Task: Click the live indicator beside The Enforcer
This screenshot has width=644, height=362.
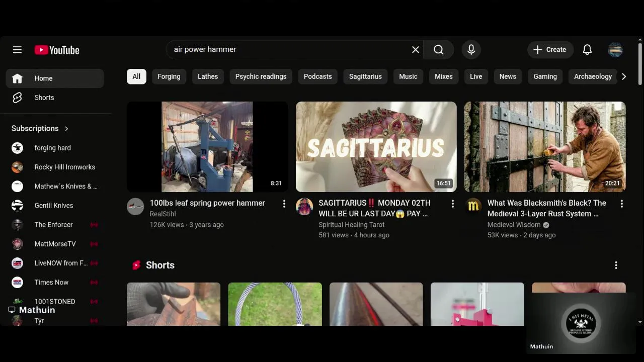Action: [x=94, y=225]
